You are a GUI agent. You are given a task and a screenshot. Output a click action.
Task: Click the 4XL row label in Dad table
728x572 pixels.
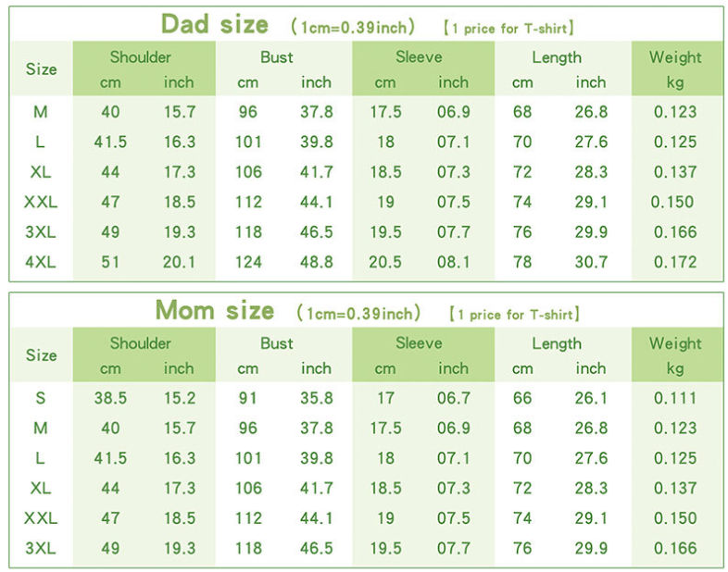(x=41, y=262)
